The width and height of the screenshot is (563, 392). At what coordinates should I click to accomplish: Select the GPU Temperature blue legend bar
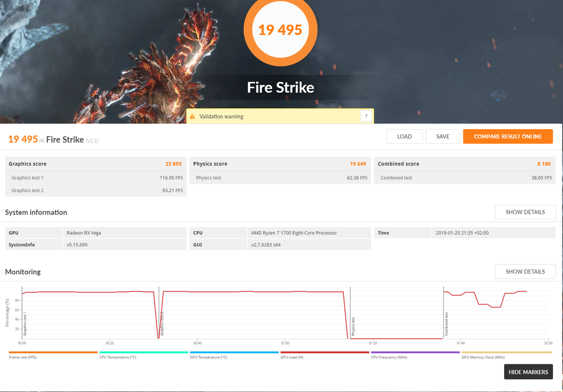click(x=234, y=353)
